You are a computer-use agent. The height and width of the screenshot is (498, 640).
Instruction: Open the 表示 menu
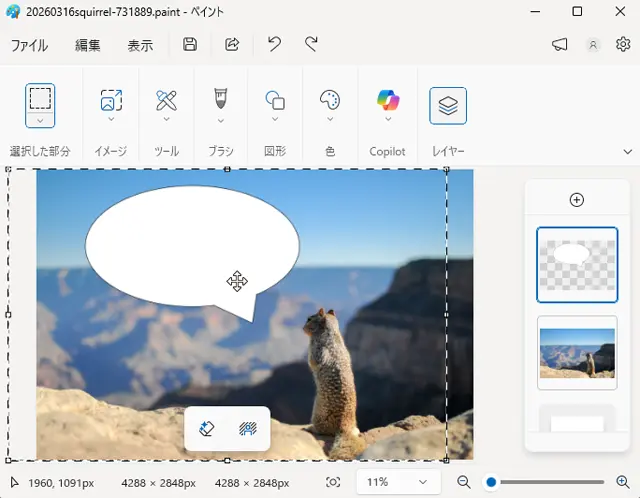coord(140,45)
